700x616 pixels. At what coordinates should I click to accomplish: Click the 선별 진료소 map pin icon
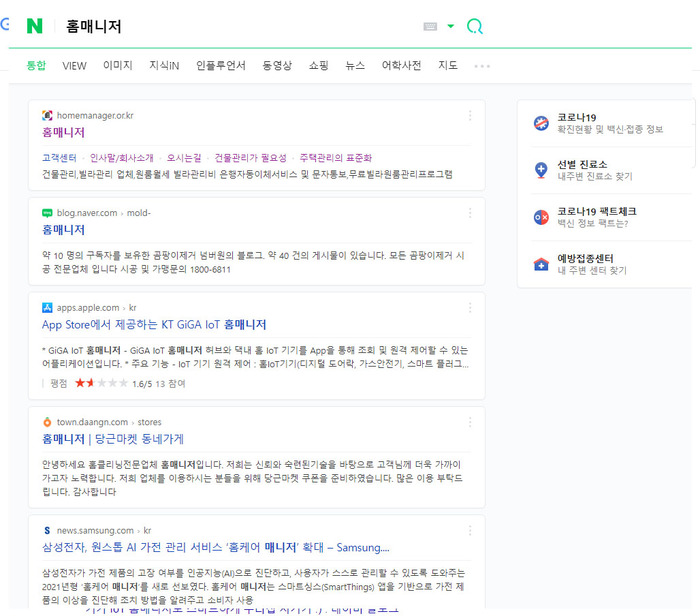point(541,170)
